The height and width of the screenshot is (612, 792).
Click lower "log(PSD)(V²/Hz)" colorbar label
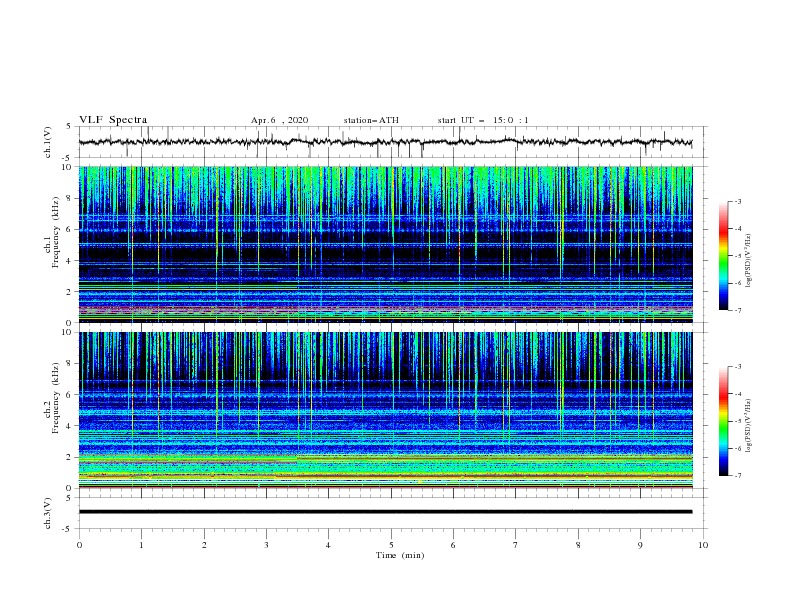click(x=749, y=426)
